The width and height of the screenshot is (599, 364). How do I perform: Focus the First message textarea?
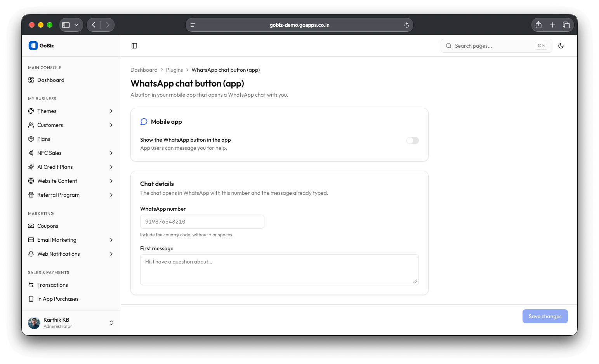click(280, 270)
